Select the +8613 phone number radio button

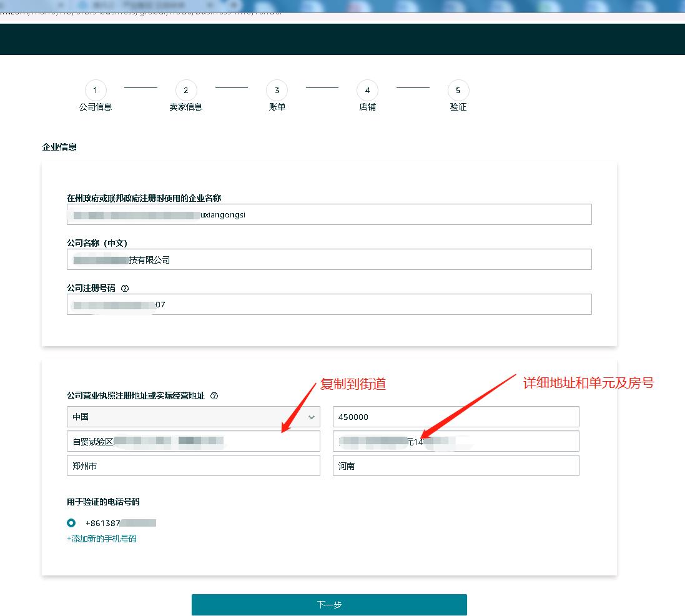71,523
